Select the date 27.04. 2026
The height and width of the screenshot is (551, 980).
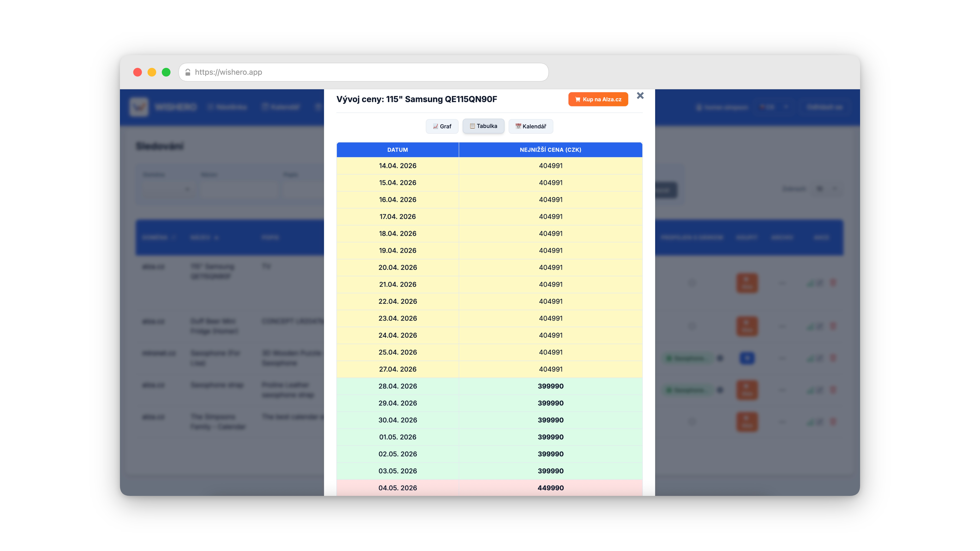click(x=398, y=369)
